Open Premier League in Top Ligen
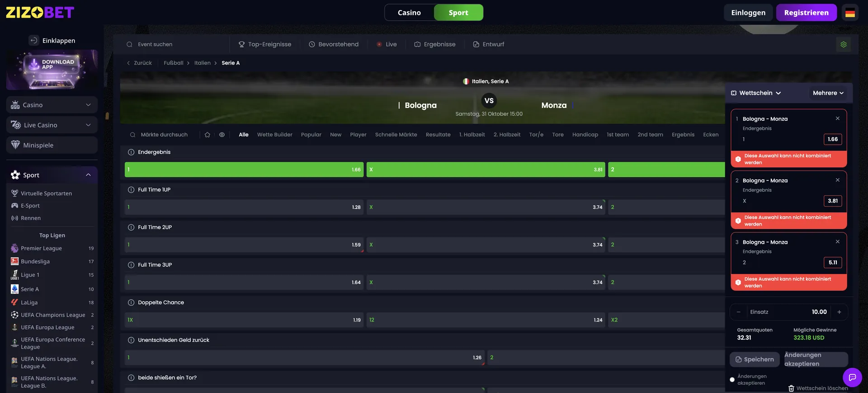The width and height of the screenshot is (868, 393). 52,248
